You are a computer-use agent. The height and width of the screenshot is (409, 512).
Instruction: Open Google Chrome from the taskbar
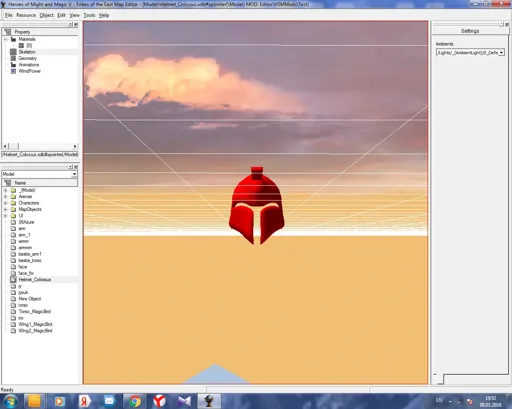click(x=135, y=401)
